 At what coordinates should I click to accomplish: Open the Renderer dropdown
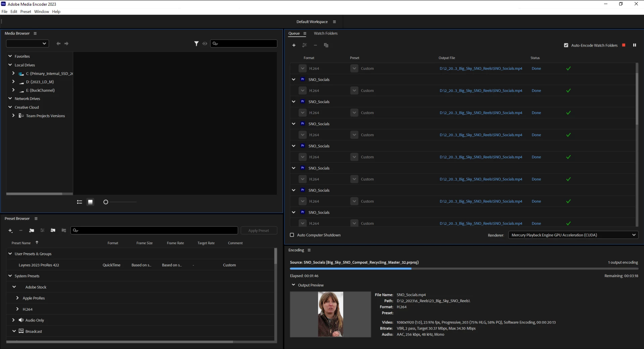tap(573, 235)
